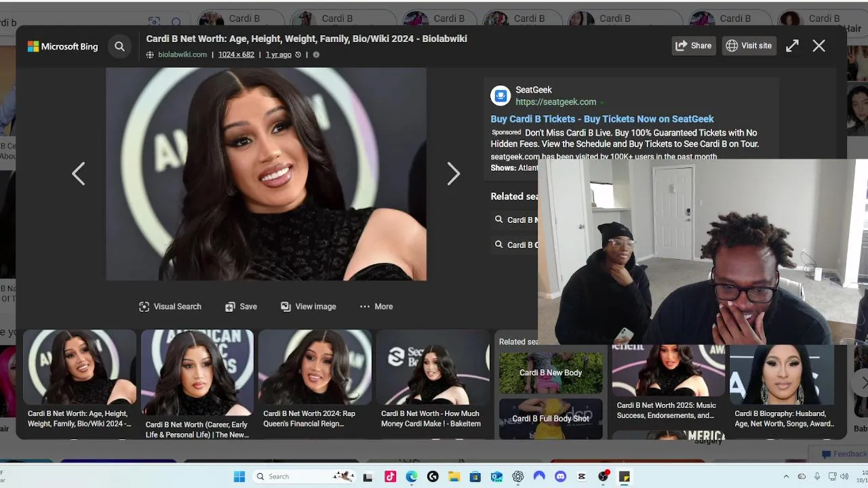Click the 1 yr ago link
The width and height of the screenshot is (868, 488).
[278, 55]
